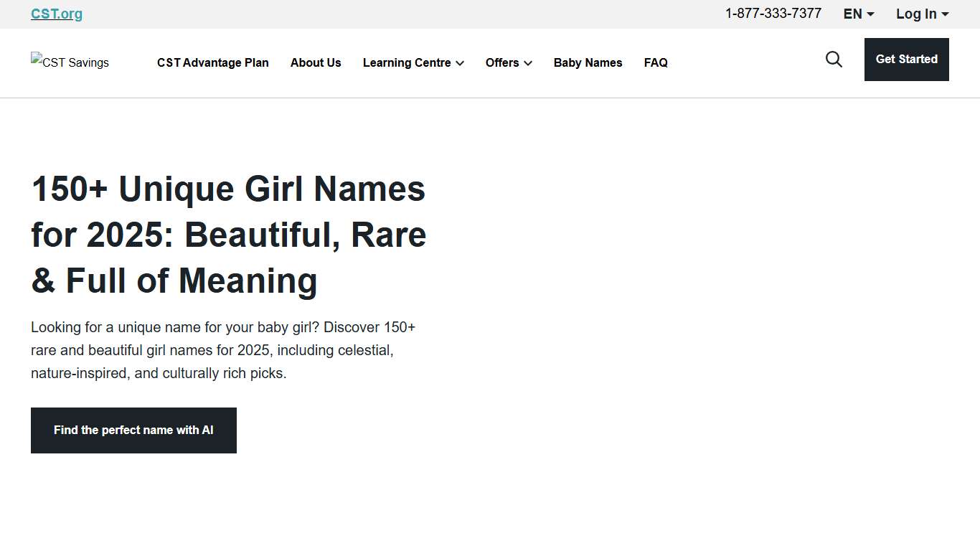Click the Offers chevron

[528, 64]
